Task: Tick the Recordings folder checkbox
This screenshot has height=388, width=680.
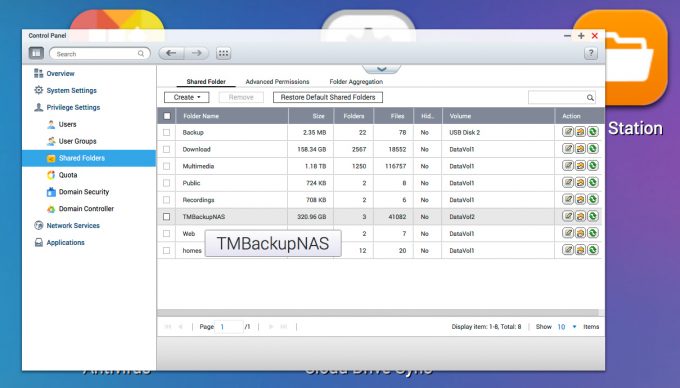Action: coord(167,200)
